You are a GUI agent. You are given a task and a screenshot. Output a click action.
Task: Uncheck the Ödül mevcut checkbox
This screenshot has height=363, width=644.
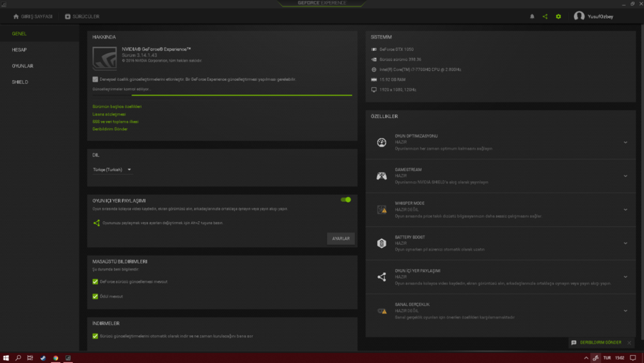tap(95, 296)
